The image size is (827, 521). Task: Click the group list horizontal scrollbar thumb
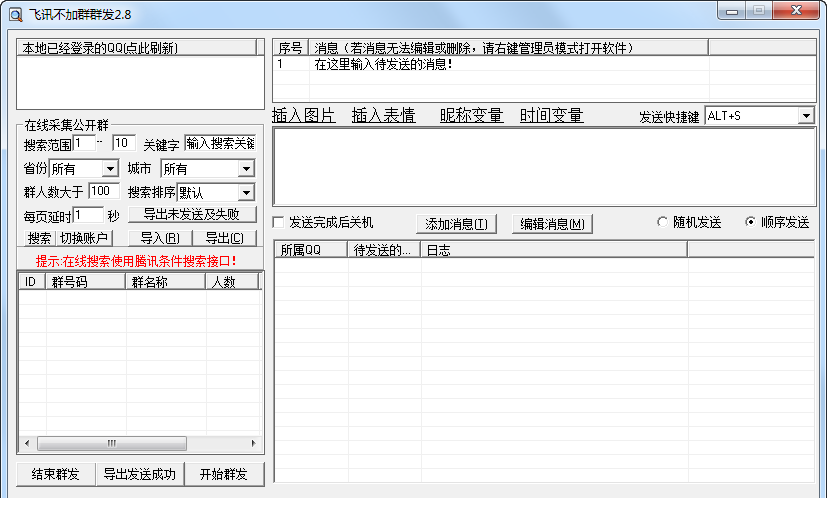coord(112,443)
